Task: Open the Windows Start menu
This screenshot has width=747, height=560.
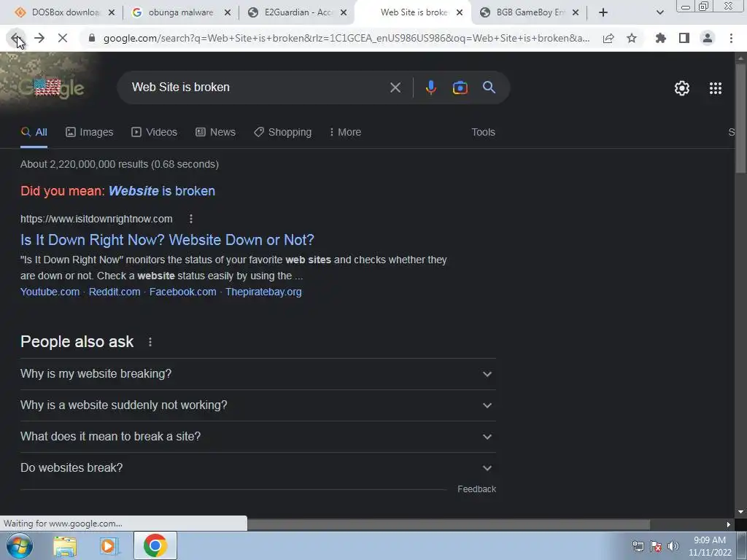Action: pyautogui.click(x=19, y=545)
